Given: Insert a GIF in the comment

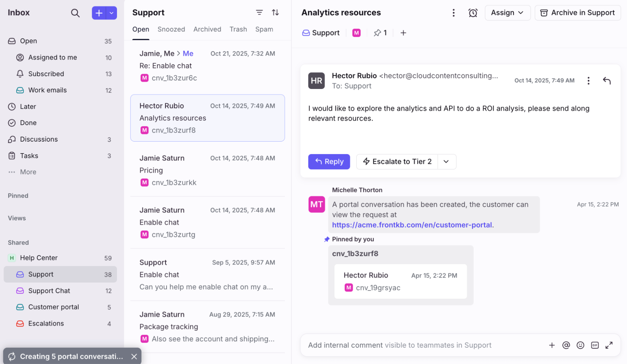Looking at the screenshot, I should click(595, 345).
